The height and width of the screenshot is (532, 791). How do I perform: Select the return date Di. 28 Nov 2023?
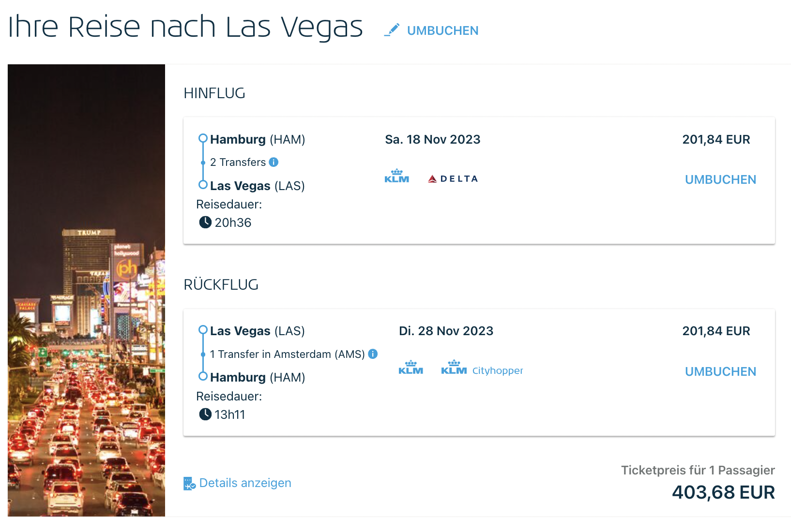point(446,331)
